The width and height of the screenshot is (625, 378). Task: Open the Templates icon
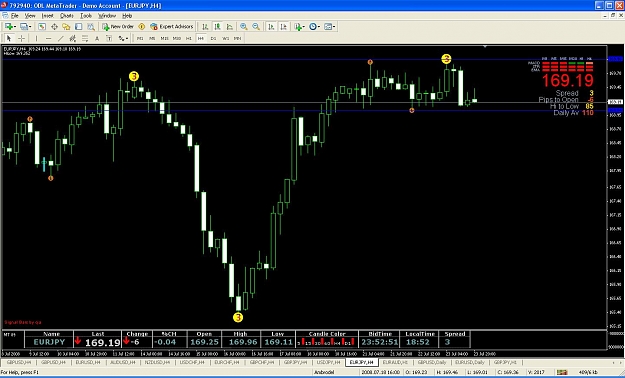point(328,26)
